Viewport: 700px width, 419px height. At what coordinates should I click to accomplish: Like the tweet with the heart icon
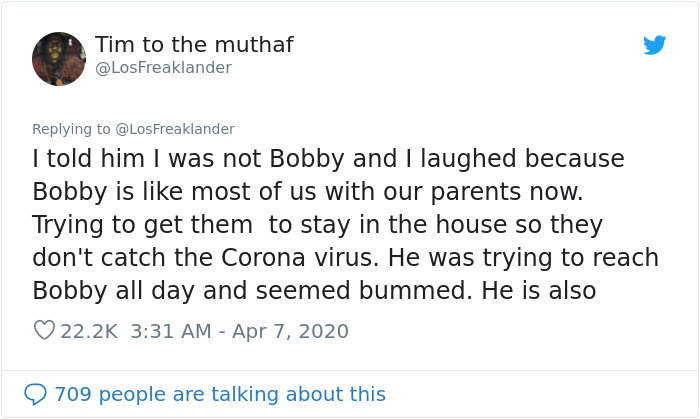pyautogui.click(x=43, y=330)
